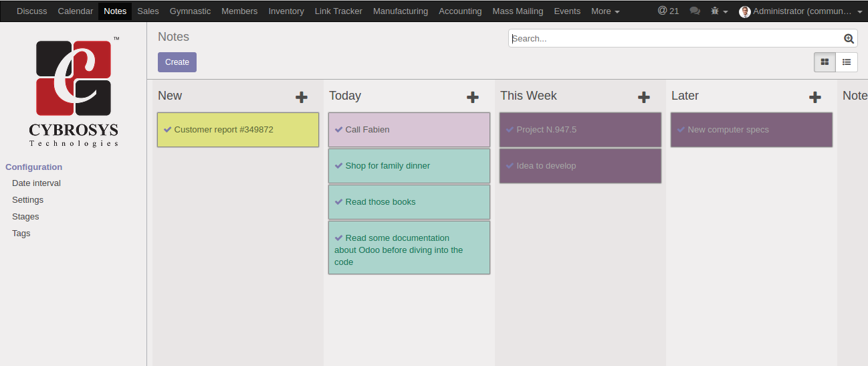Mark 'Customer report #349872' note as done
The image size is (868, 366).
coord(167,130)
